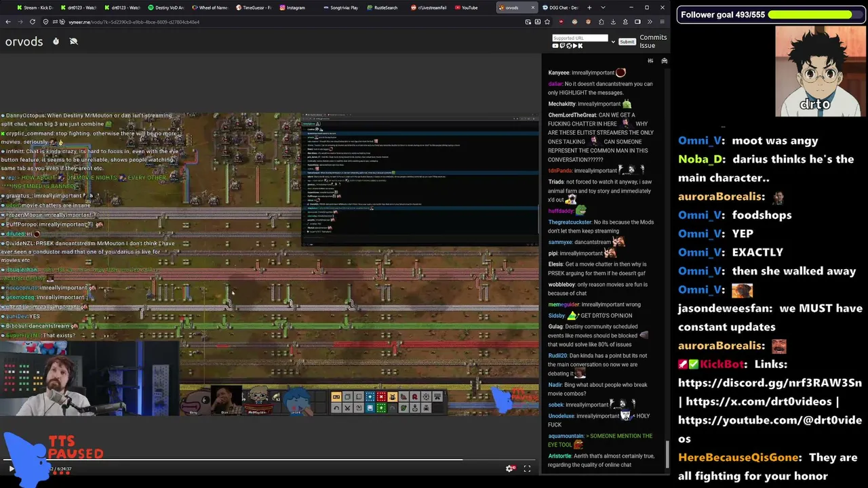Screen dimensions: 868x488
Task: Open chat settings sliders icon
Action: point(650,61)
